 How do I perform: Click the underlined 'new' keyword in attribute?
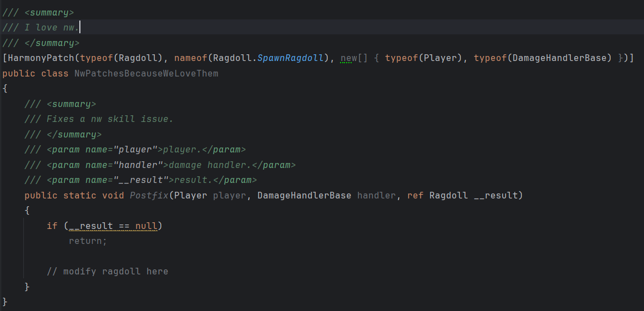349,58
